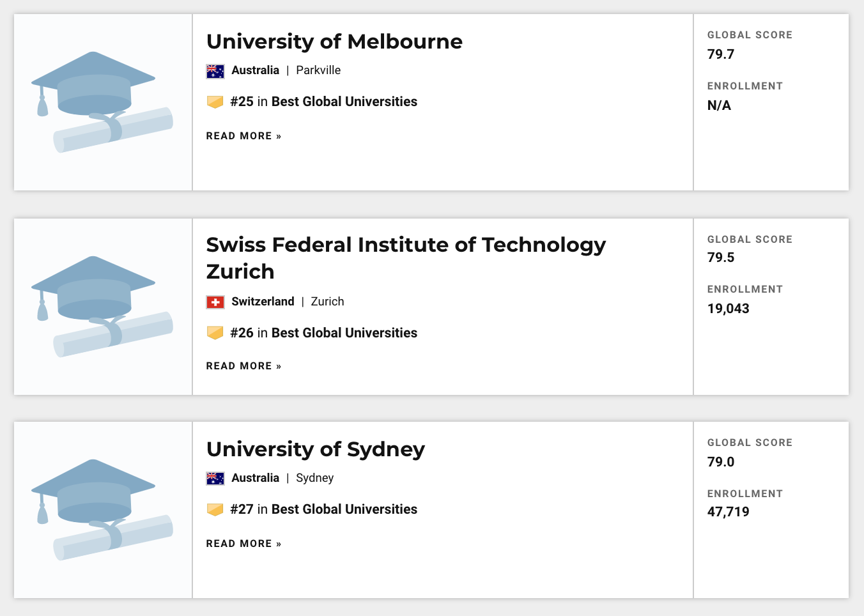Click University of Melbourne graduation cap thumbnail

tap(102, 102)
